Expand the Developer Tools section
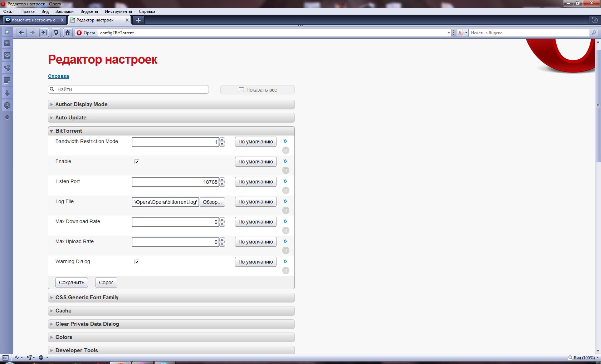The width and height of the screenshot is (601, 364). [x=171, y=350]
